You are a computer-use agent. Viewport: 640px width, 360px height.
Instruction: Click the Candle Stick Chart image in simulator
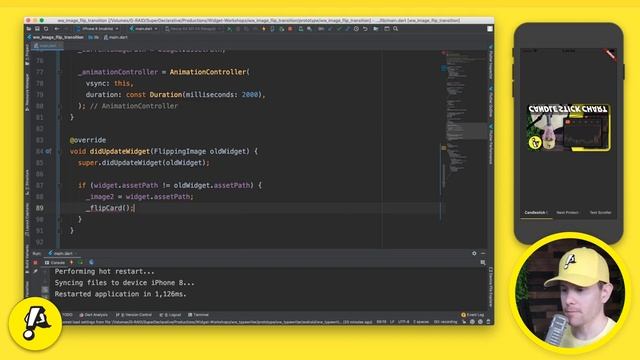tap(569, 127)
